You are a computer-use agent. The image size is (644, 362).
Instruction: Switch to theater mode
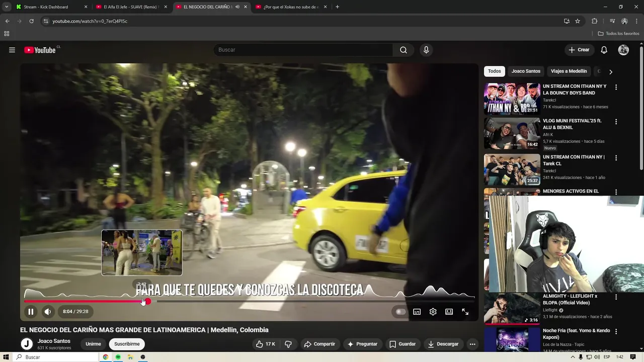click(449, 312)
